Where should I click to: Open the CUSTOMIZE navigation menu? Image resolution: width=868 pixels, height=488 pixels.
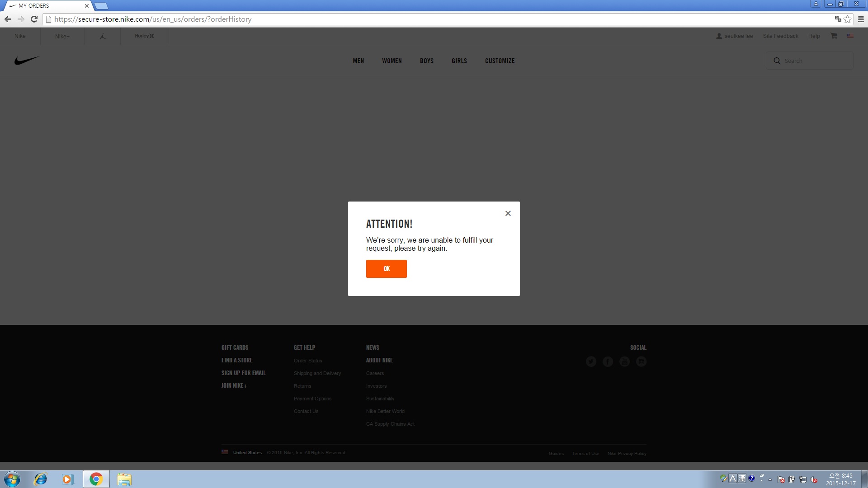point(500,61)
